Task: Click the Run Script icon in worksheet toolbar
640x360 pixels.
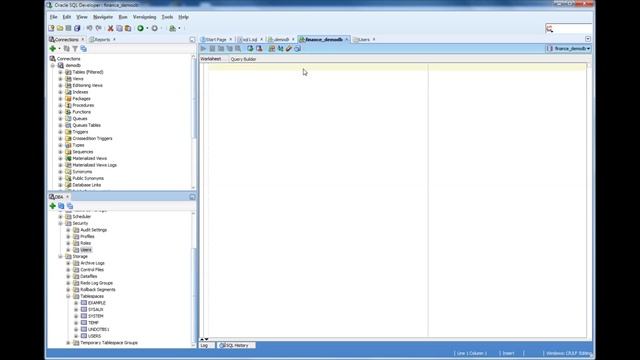Action: [x=212, y=49]
